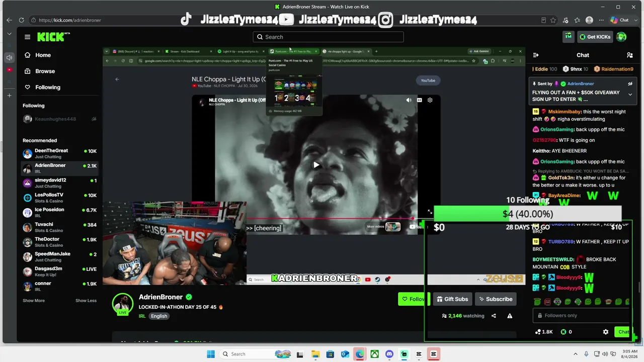
Task: Open the YouTube video settings gear
Action: point(430,100)
